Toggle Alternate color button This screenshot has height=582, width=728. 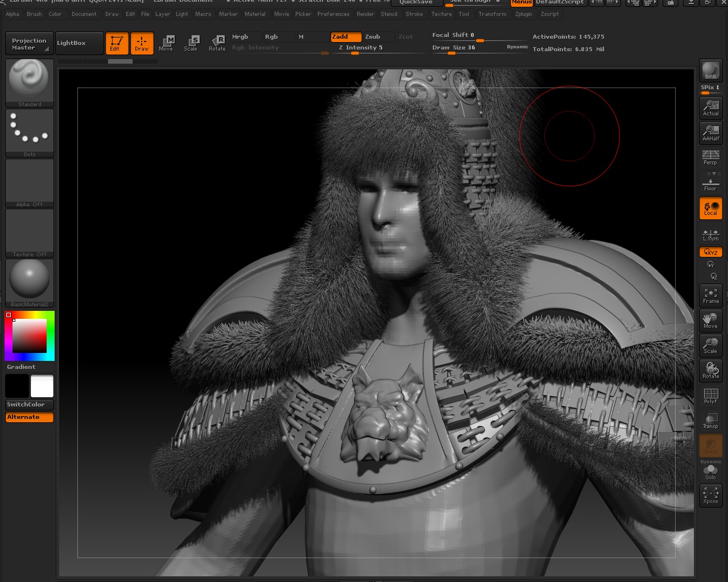[30, 417]
